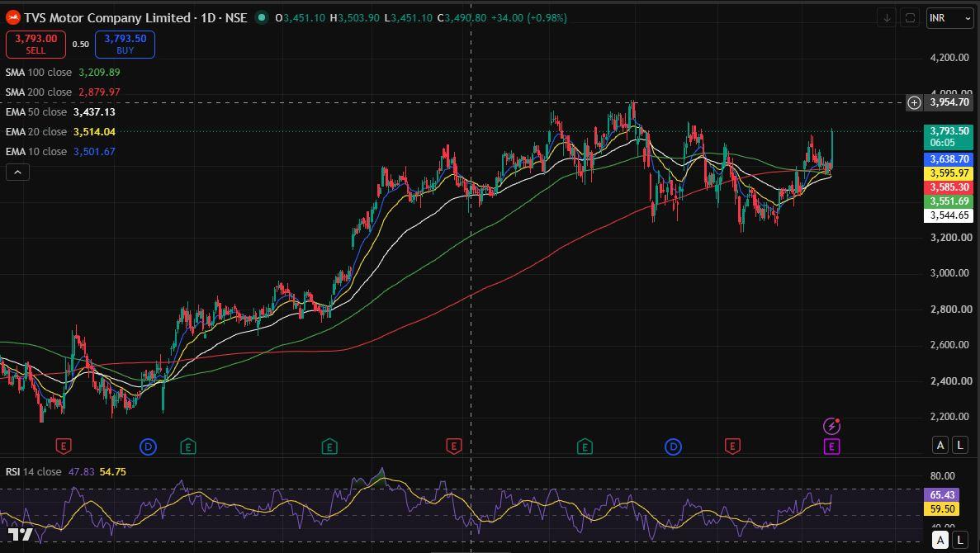Toggle log scale L on RSI pane
This screenshot has height=553, width=980.
coord(959,539)
